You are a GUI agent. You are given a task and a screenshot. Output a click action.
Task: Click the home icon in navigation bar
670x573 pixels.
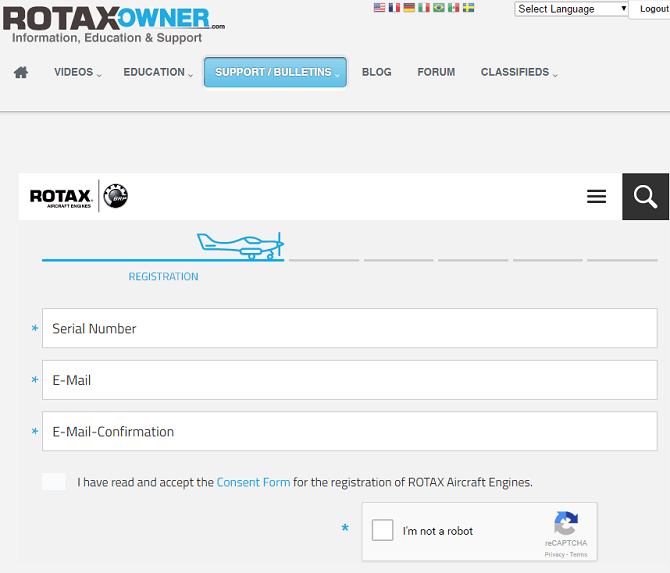click(21, 72)
